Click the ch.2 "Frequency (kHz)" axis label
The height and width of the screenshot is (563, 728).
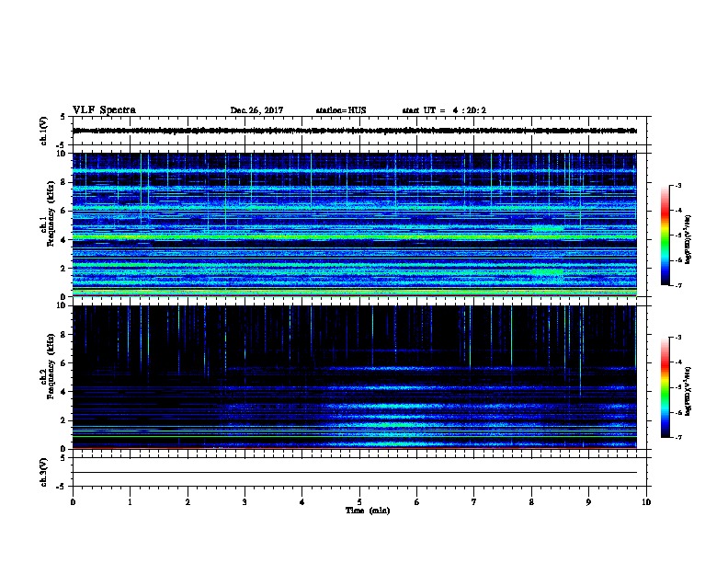click(x=51, y=366)
